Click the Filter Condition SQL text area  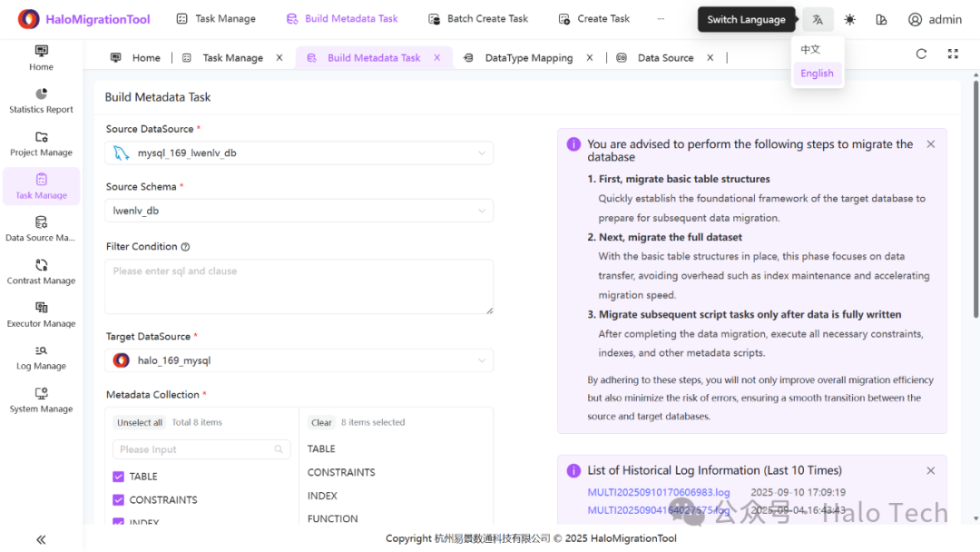click(299, 287)
